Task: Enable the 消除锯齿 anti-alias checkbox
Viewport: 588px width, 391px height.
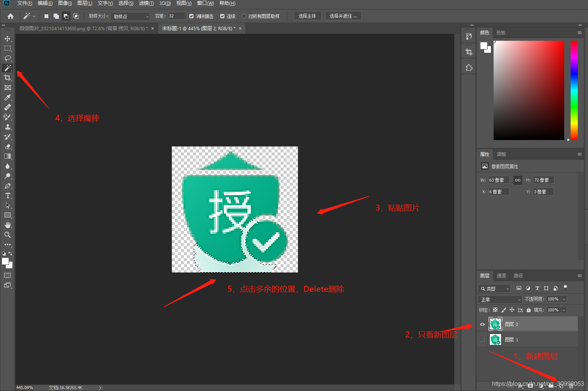Action: click(191, 16)
